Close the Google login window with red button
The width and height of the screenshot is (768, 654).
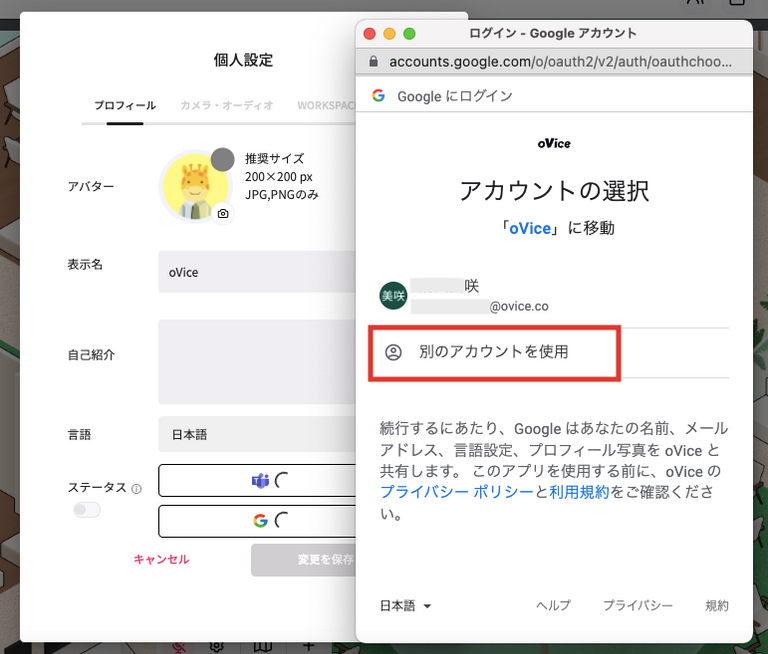370,33
